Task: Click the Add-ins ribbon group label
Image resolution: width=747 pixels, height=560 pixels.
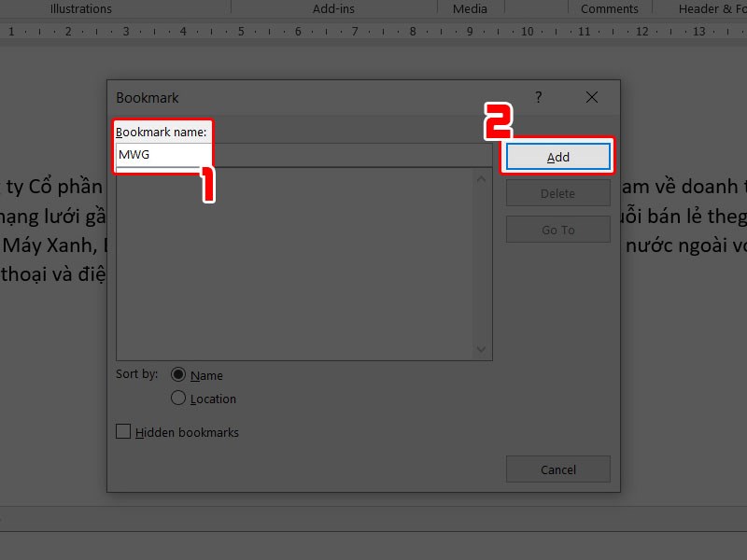Action: (333, 8)
